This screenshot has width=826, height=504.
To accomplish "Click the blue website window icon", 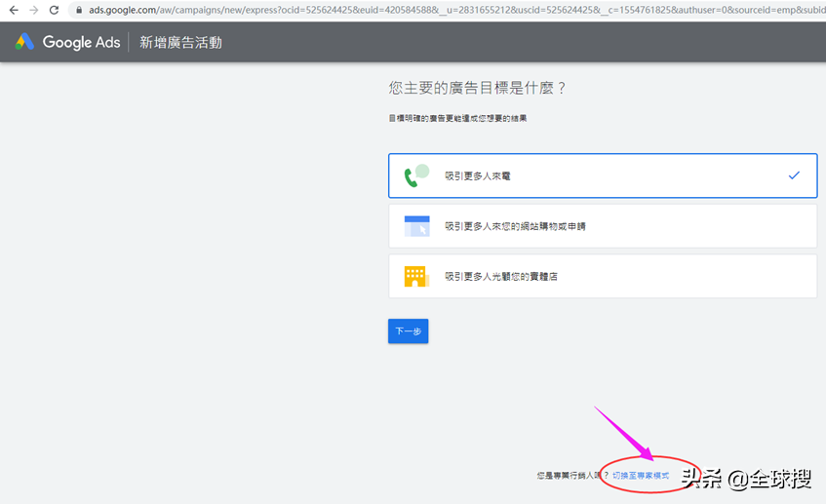I will pyautogui.click(x=416, y=226).
